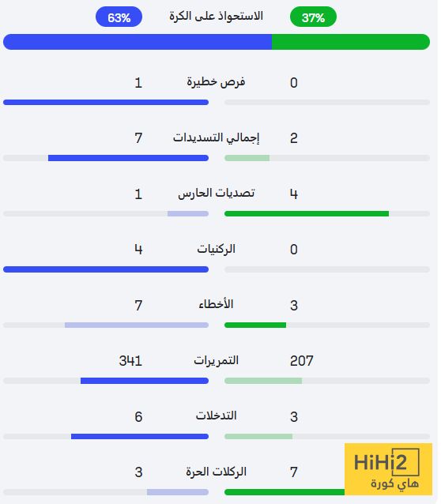Click the الاستحواذ على الكرة heading
This screenshot has height=504, width=441.
tap(217, 16)
